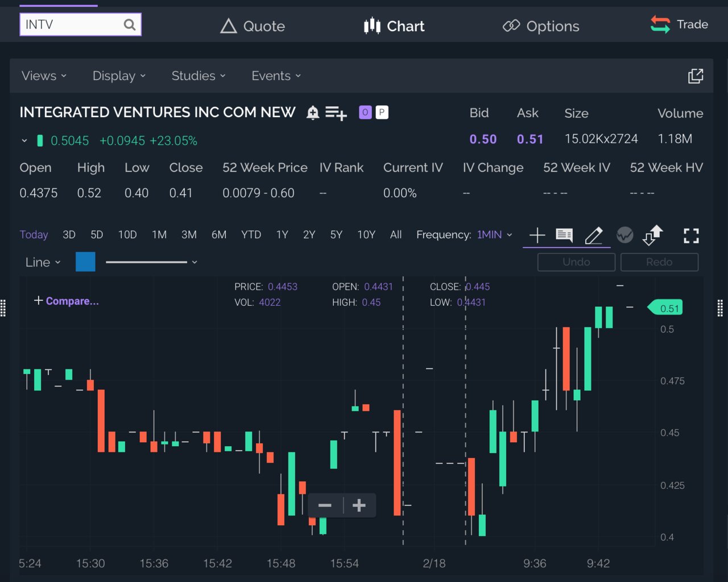Image resolution: width=728 pixels, height=582 pixels.
Task: Open the Options tab
Action: (x=541, y=26)
